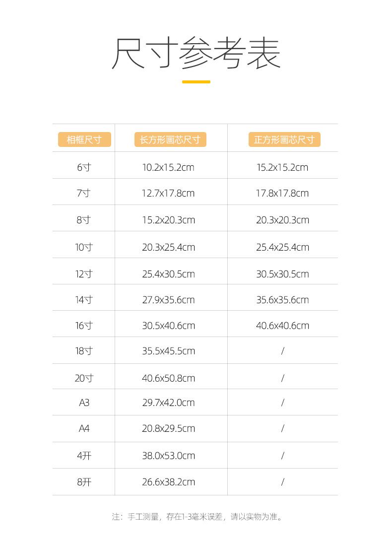
Task: Select the 长方形画芯尺寸 column header
Action: pos(170,139)
